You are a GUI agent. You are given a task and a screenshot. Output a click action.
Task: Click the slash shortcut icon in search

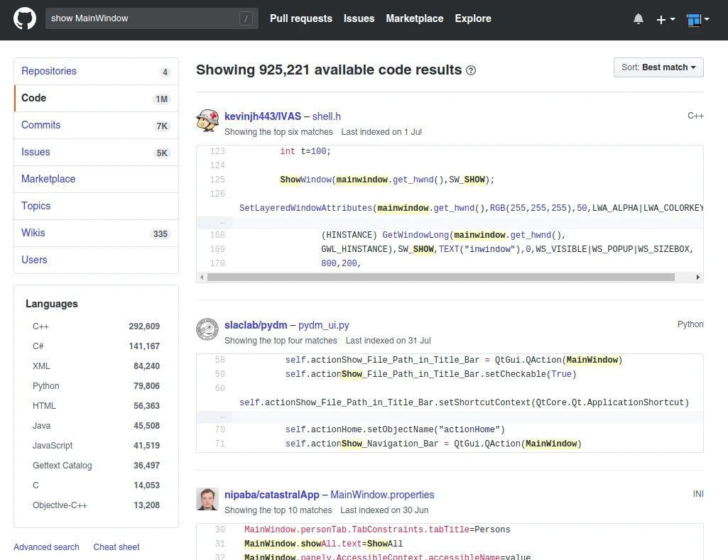click(246, 18)
